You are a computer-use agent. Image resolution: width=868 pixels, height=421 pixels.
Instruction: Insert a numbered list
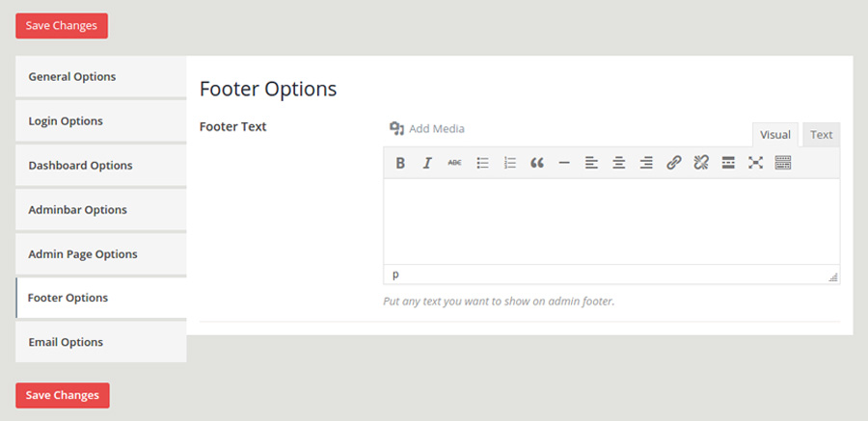(510, 163)
